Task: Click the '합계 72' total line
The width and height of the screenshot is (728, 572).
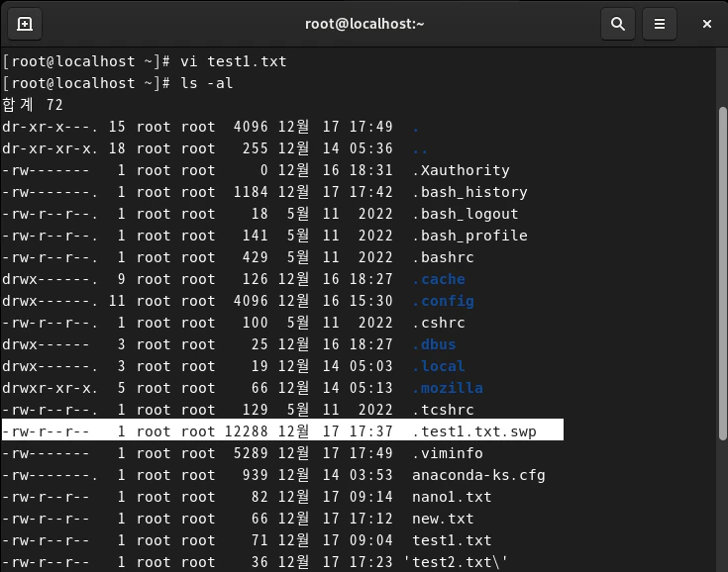Action: point(33,105)
